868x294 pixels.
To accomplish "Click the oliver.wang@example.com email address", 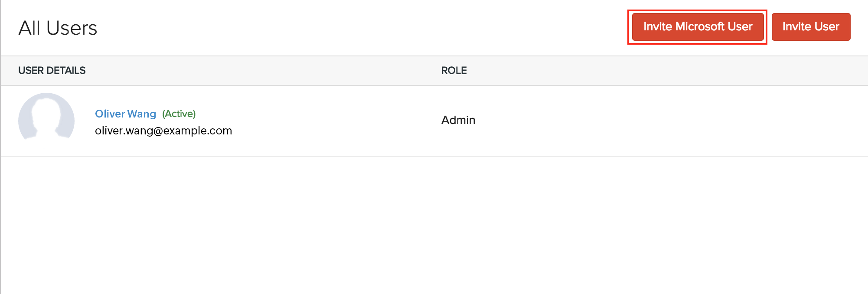I will [x=163, y=131].
